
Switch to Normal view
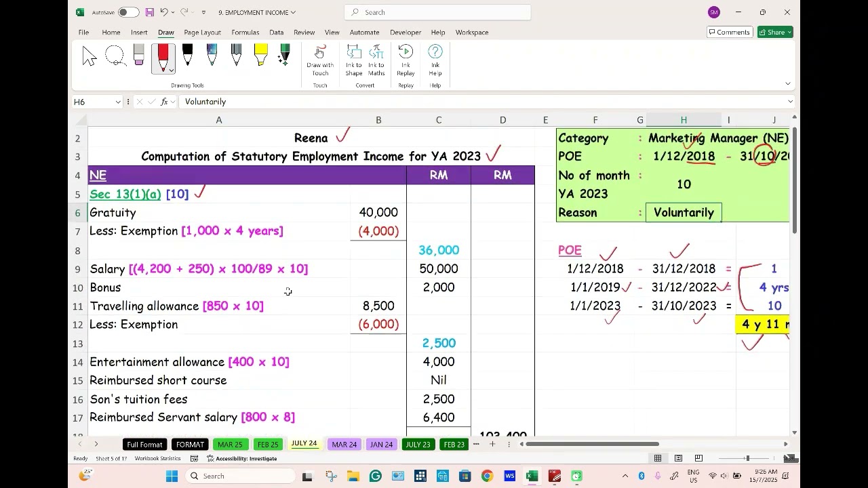[657, 459]
